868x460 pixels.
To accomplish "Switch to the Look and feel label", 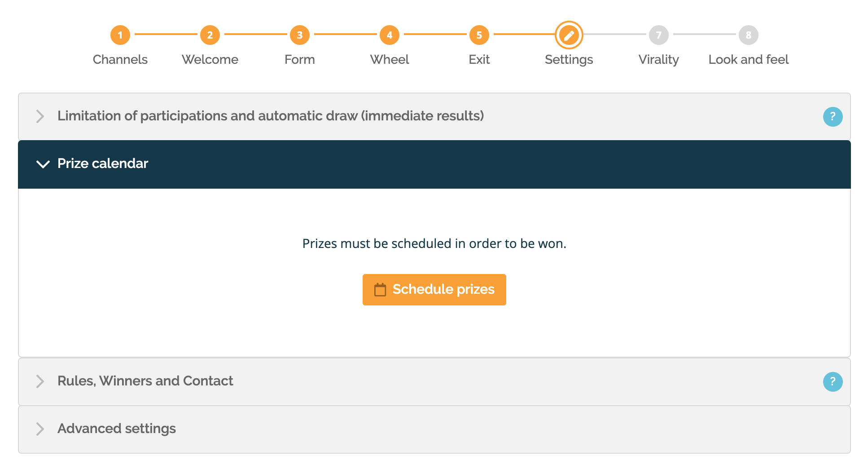I will click(x=749, y=59).
